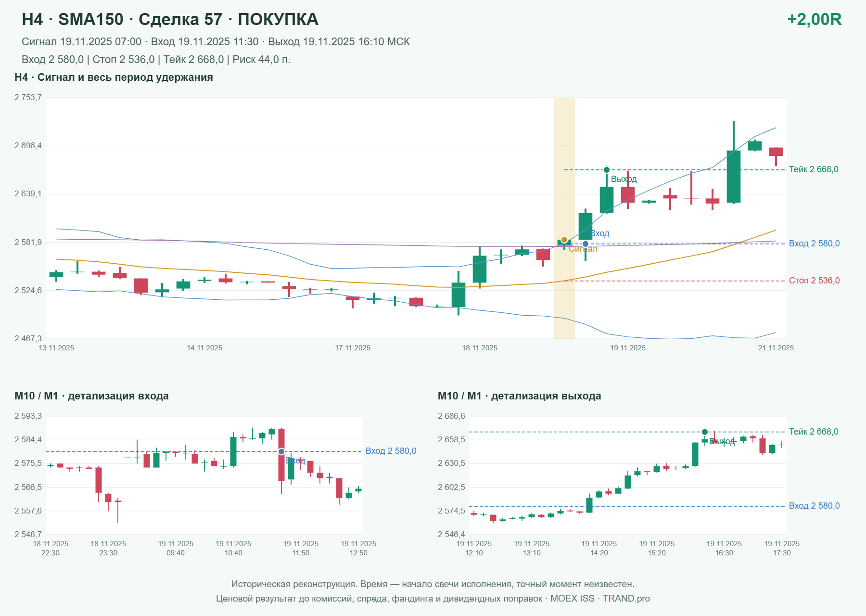Click the '13.11.2025' date axis label

[56, 348]
